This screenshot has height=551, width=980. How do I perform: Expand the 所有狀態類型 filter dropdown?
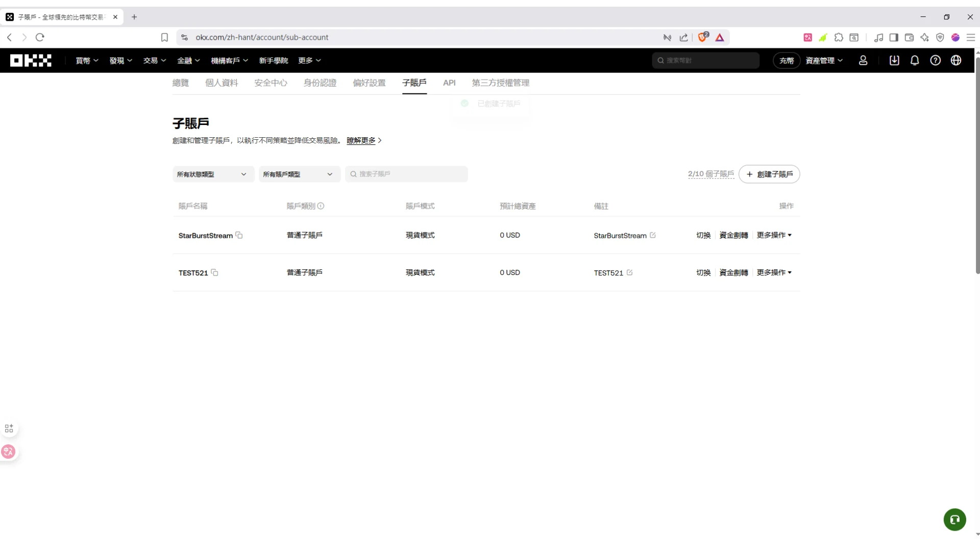tap(213, 174)
